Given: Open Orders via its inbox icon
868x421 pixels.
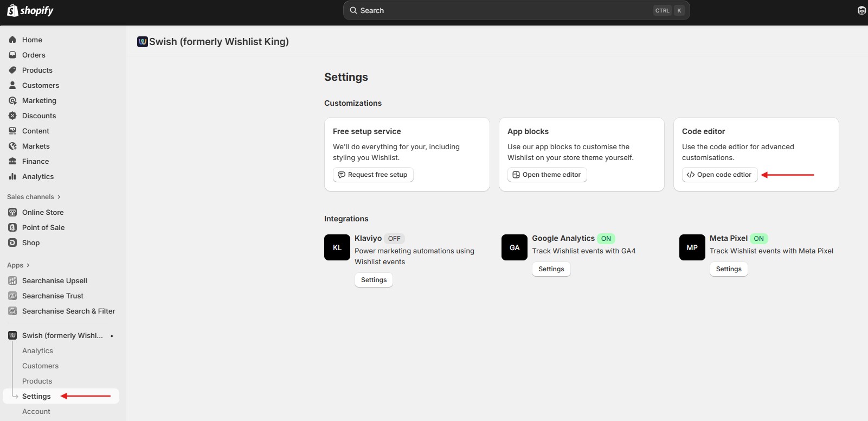Looking at the screenshot, I should pos(12,55).
